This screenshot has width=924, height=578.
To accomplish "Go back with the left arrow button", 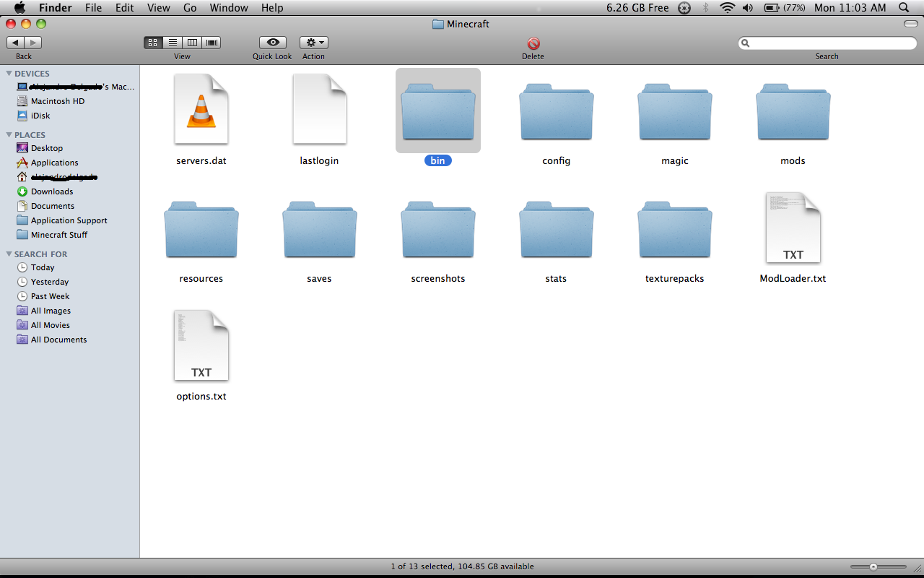I will [x=16, y=43].
